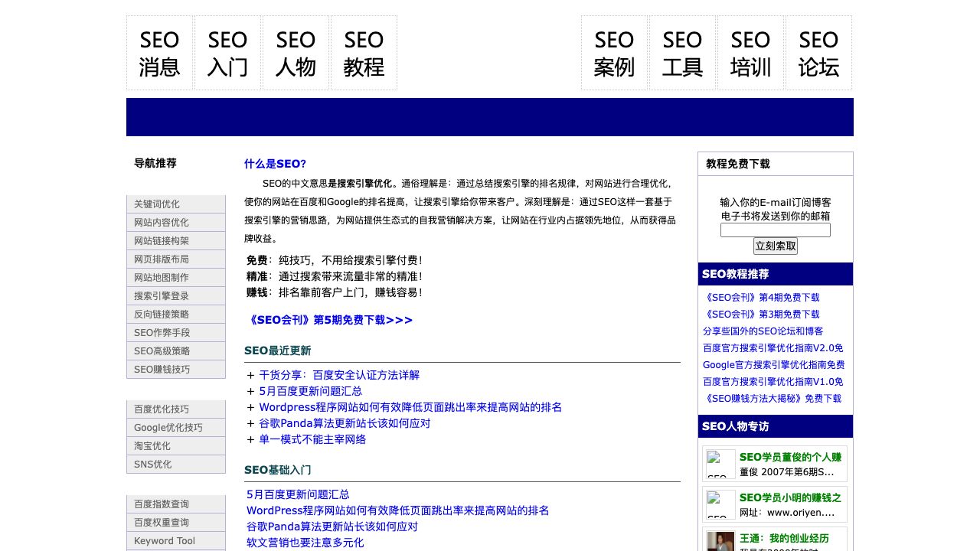
Task: Open the SEO教程 tile
Action: 364,53
